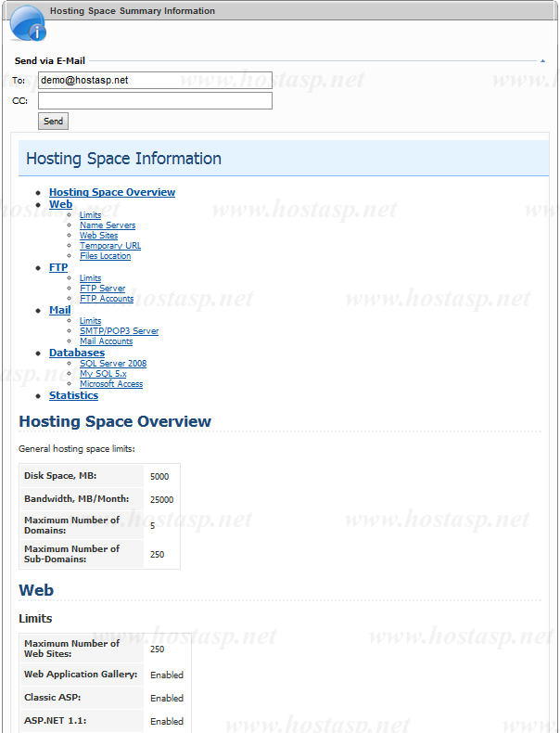Image resolution: width=560 pixels, height=733 pixels.
Task: Open the Hosting Space Overview link
Action: tap(112, 193)
